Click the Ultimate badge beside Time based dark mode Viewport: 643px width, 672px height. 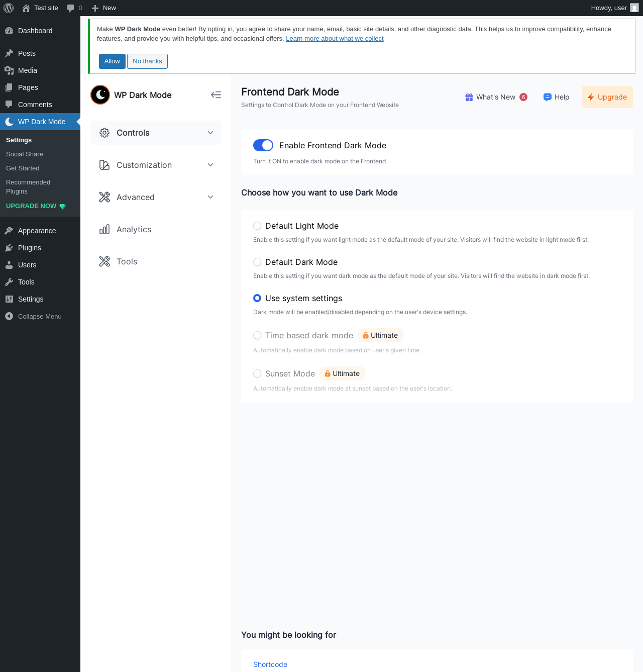[380, 335]
